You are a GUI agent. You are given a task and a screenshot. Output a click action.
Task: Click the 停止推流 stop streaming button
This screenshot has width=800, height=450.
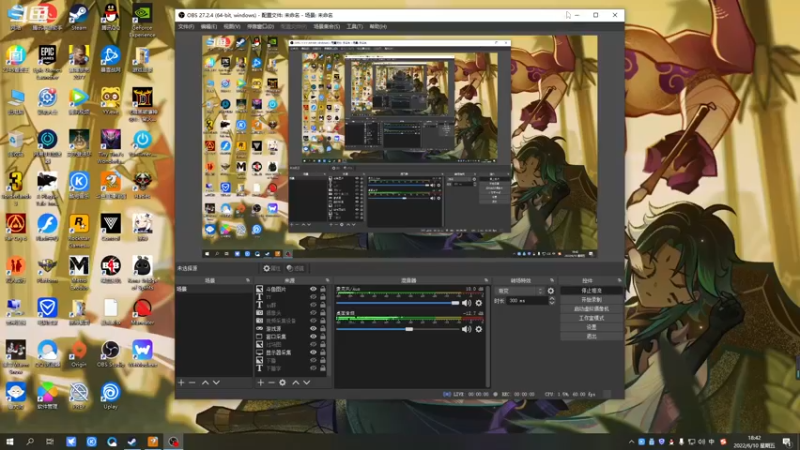[591, 290]
